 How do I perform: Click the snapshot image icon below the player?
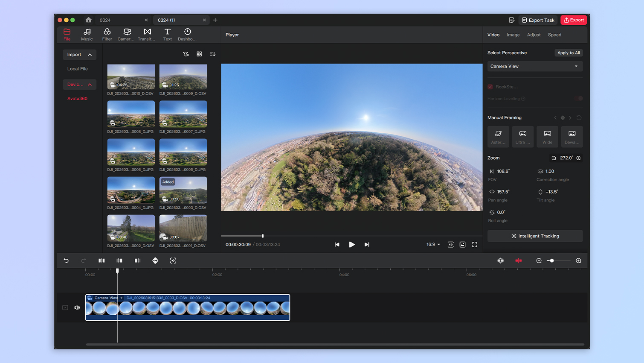point(463,244)
